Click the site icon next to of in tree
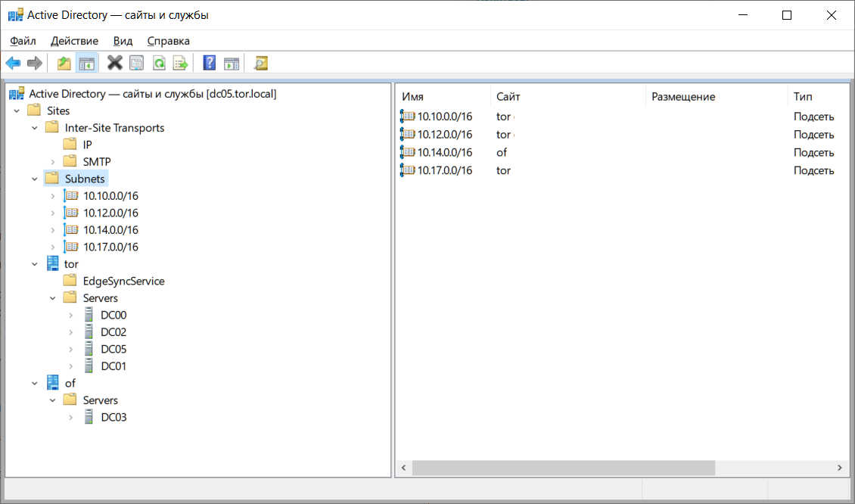 tap(52, 383)
